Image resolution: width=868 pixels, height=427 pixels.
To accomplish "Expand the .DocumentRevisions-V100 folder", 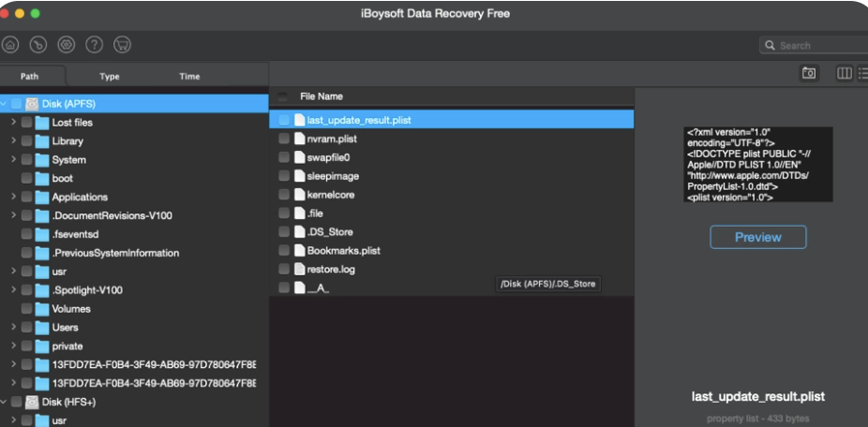I will (x=13, y=215).
